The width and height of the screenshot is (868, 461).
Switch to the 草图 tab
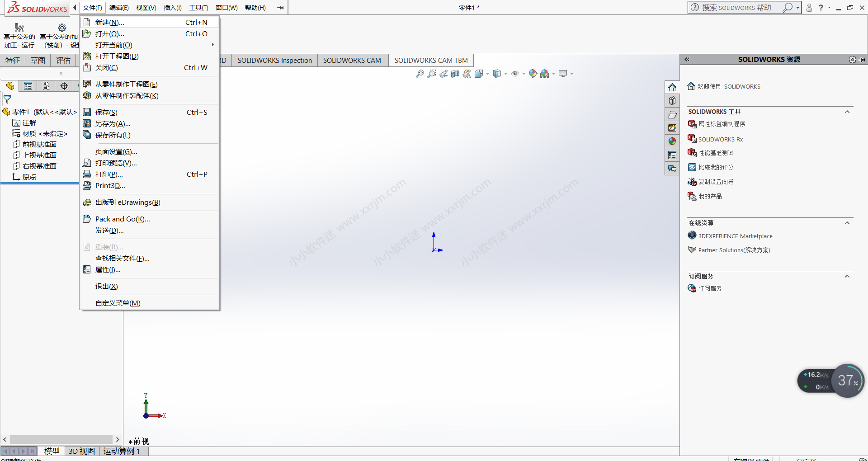pyautogui.click(x=38, y=60)
